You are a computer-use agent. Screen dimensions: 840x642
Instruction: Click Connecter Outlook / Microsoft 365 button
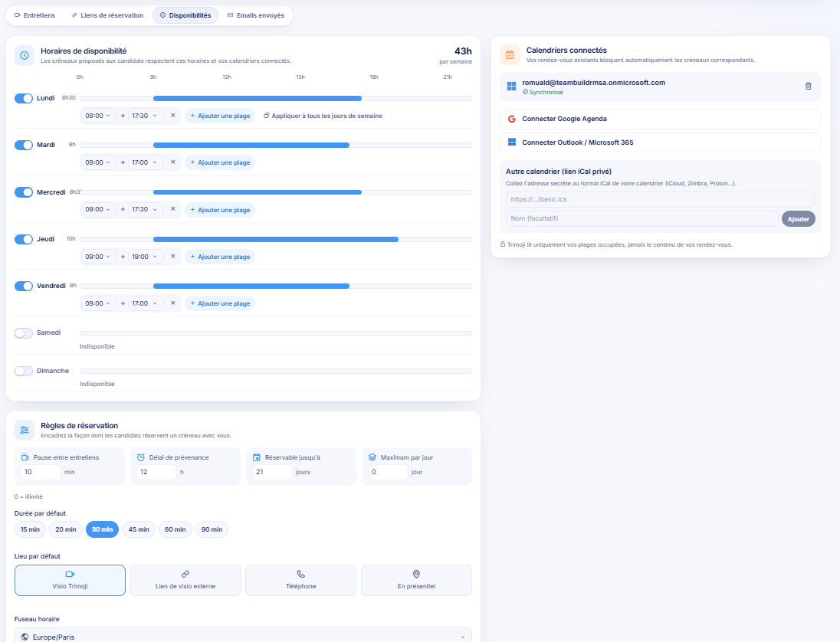pyautogui.click(x=660, y=142)
